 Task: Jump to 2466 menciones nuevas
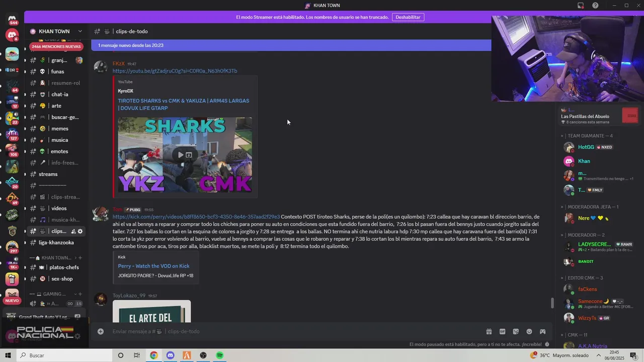[x=56, y=47]
